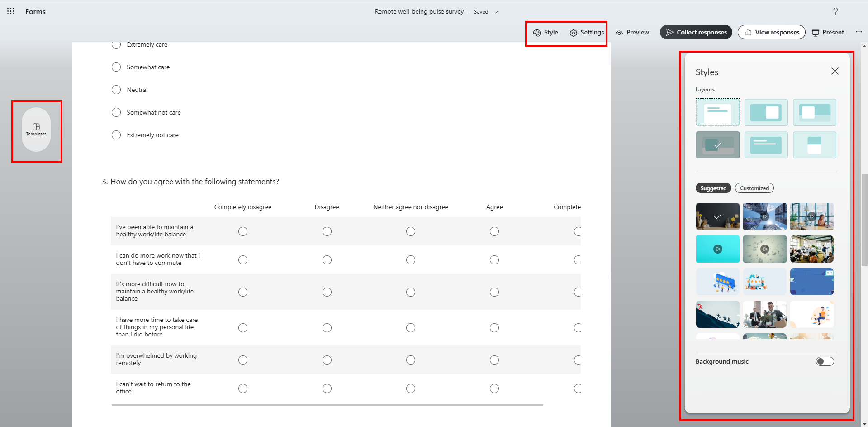Click the Neither agree nor disagree column header

pyautogui.click(x=411, y=207)
